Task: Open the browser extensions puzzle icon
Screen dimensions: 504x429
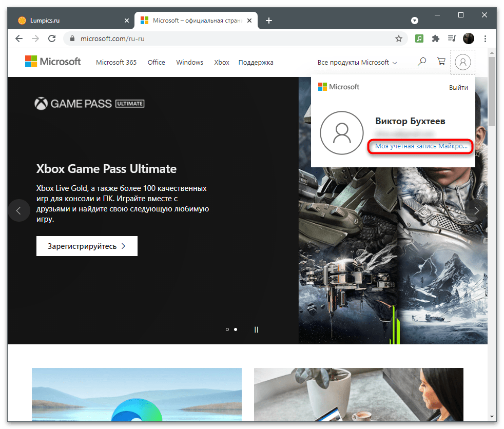Action: tap(436, 38)
